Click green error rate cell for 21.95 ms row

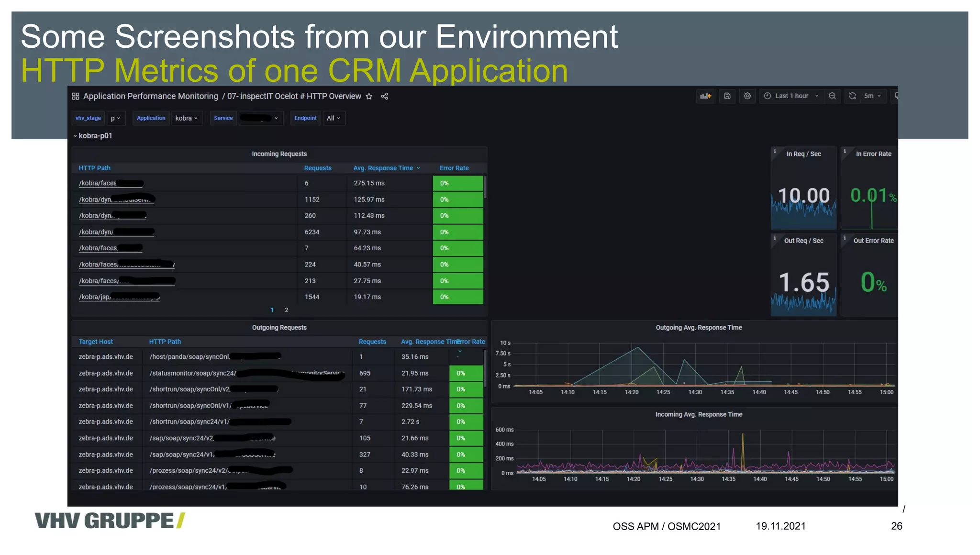[466, 373]
